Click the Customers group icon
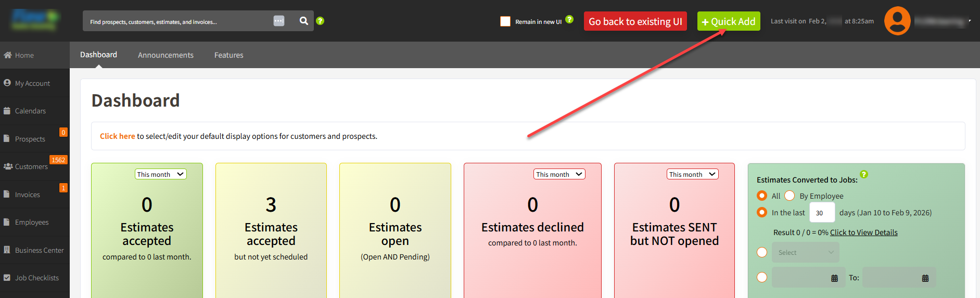This screenshot has width=980, height=298. click(8, 166)
